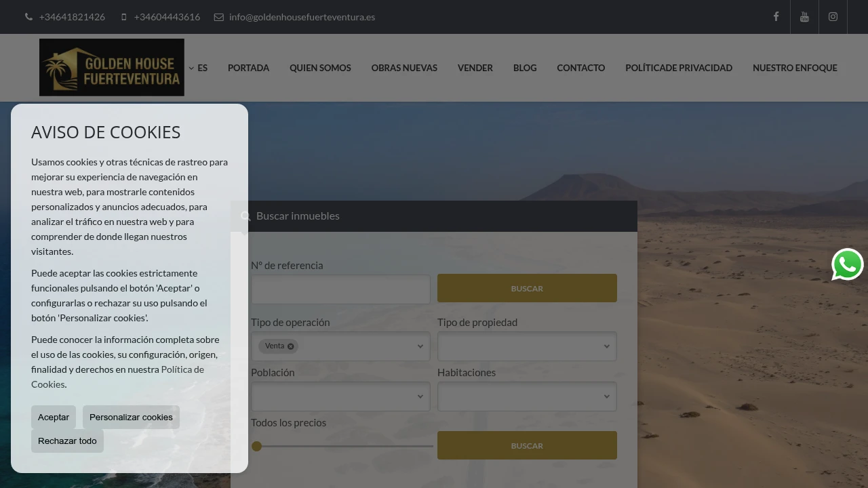Open the Nuestro Enfoque menu item
This screenshot has width=868, height=488.
(795, 68)
